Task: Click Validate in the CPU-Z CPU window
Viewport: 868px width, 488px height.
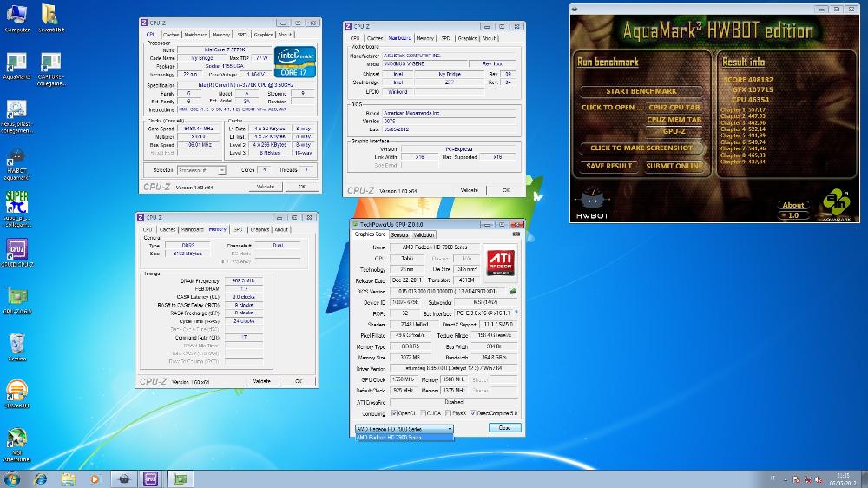Action: 265,187
